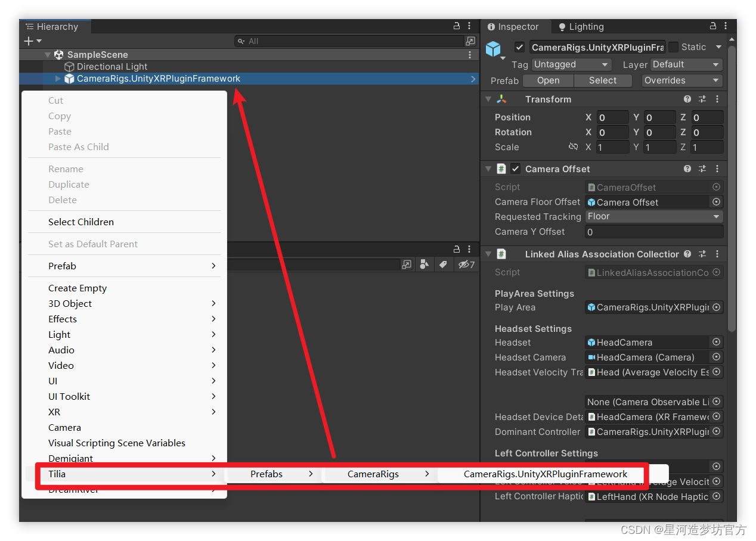
Task: Toggle the GameObject active checkbox in Inspector
Action: (519, 47)
